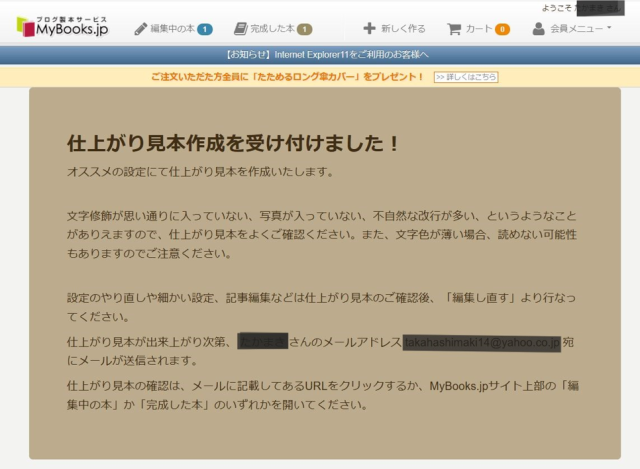Click the book icon beside 完成した本

click(x=240, y=29)
